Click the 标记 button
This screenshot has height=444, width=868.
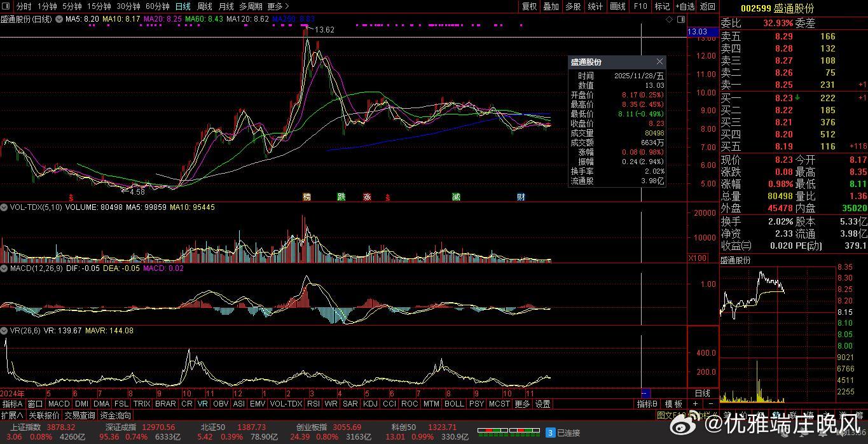[x=662, y=6]
